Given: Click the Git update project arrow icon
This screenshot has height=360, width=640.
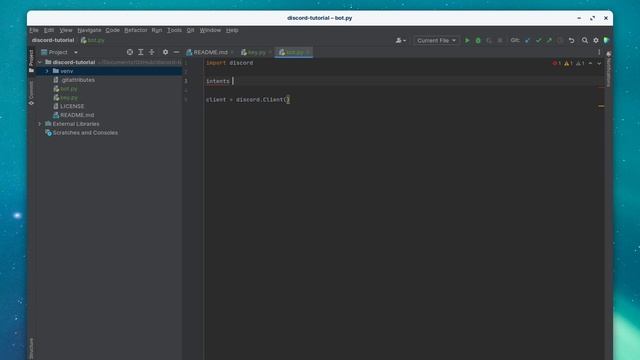Looking at the screenshot, I should click(527, 40).
